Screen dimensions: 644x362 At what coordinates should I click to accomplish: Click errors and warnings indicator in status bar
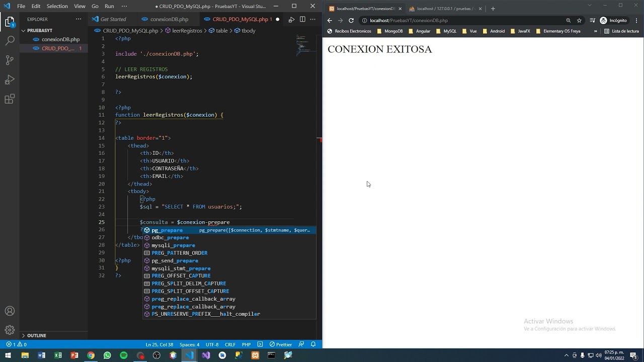pyautogui.click(x=16, y=344)
